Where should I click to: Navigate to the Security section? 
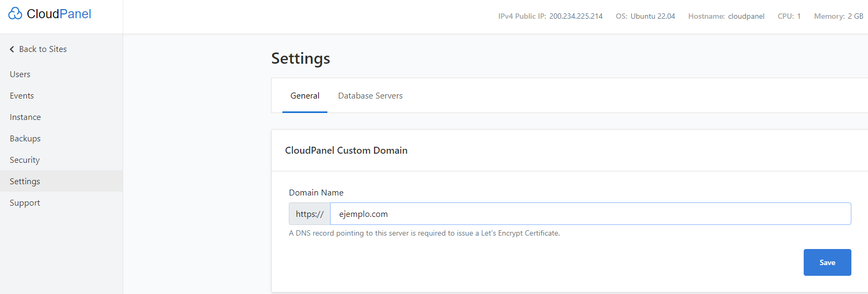click(x=25, y=160)
